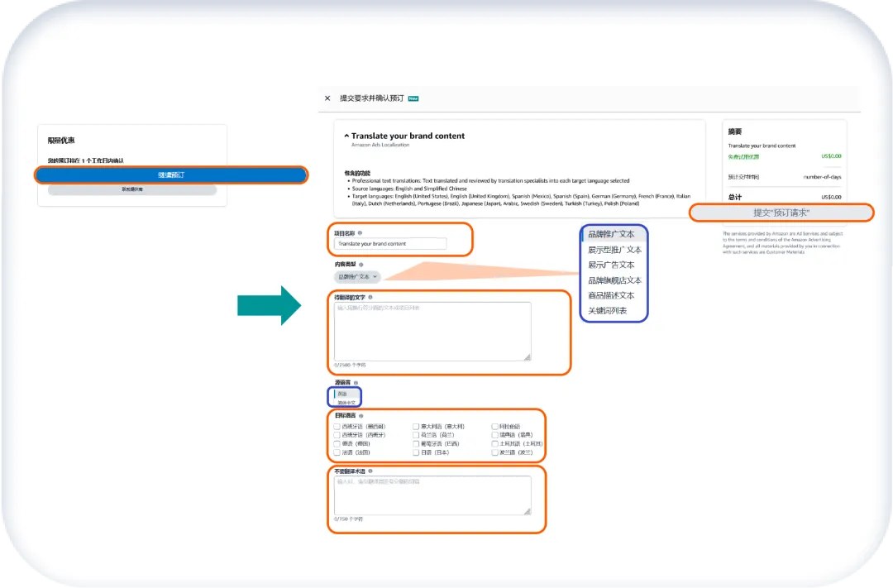This screenshot has width=893, height=588.
Task: Click the info icon beside 源语言
Action: (x=356, y=383)
